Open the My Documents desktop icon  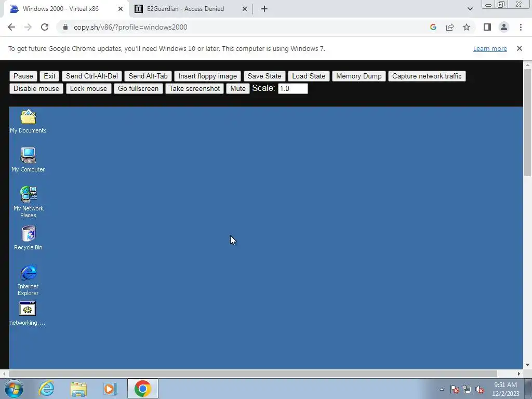click(28, 121)
